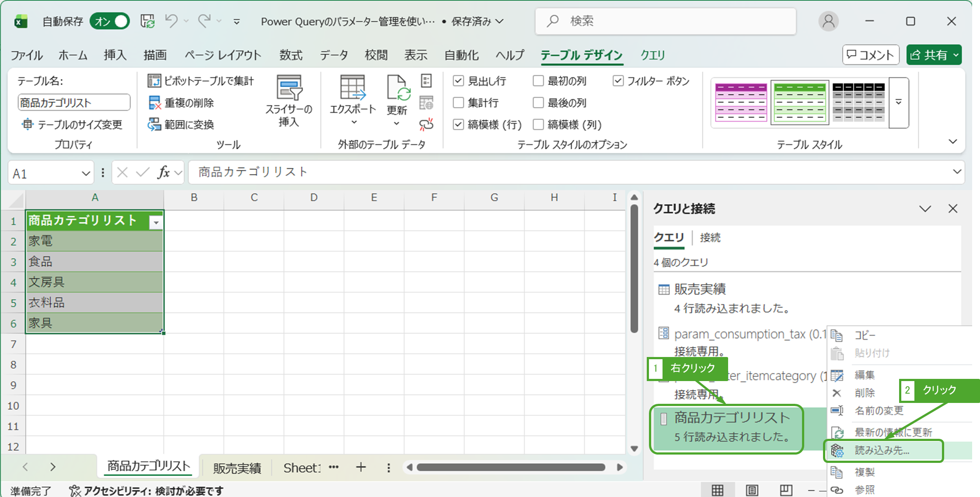This screenshot has width=980, height=497.
Task: Open the クエリ ribbon tab
Action: coord(652,55)
